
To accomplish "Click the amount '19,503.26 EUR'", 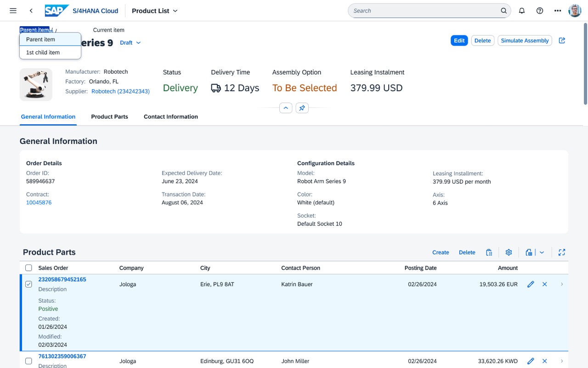I will tap(498, 284).
